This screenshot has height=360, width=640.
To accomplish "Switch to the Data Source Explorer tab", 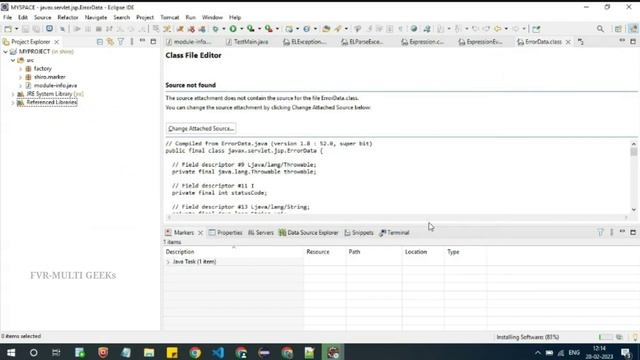I will [308, 233].
